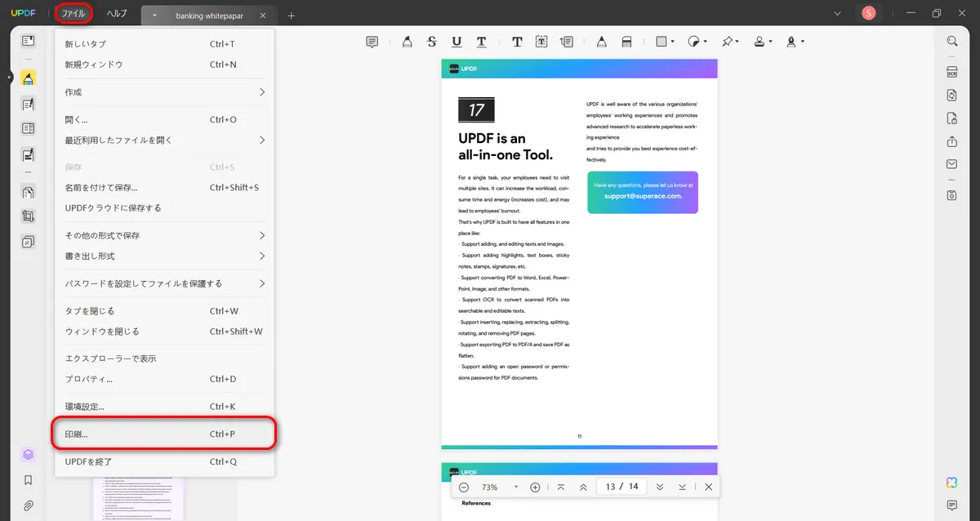The width and height of the screenshot is (980, 521).
Task: Select the Squiggly underline tool
Action: coord(482,42)
